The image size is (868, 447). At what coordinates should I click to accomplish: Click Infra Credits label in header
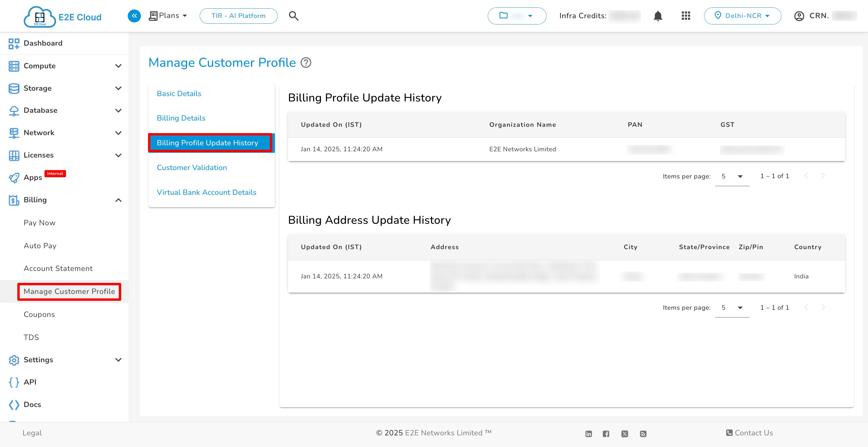583,16
